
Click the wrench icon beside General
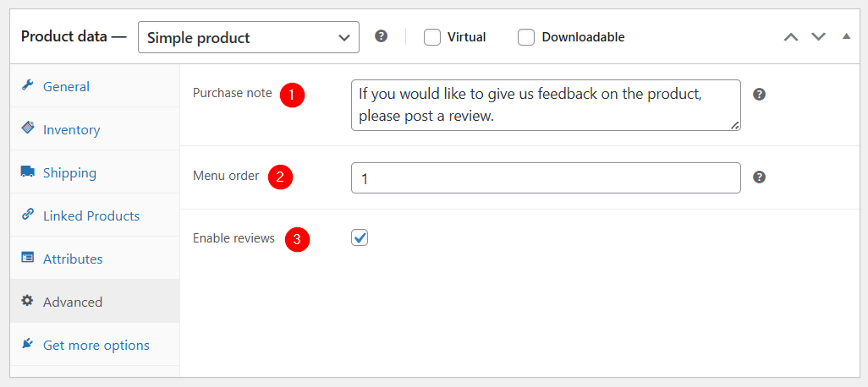(x=26, y=85)
